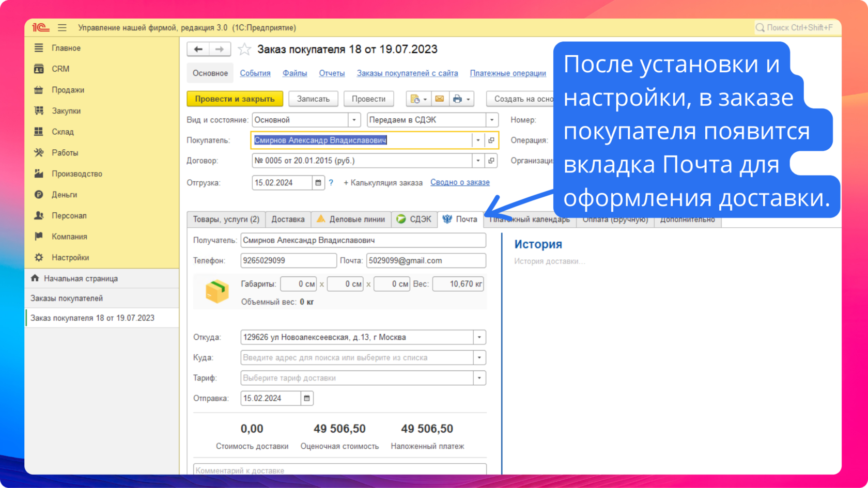Click the Комментарий к доставке field
Image resolution: width=868 pixels, height=488 pixels.
click(339, 470)
